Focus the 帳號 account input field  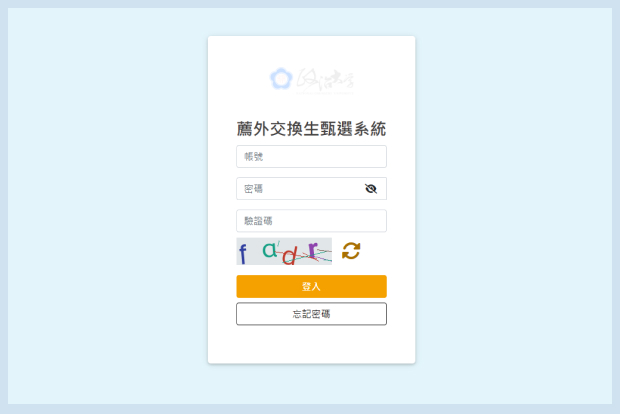pyautogui.click(x=311, y=157)
